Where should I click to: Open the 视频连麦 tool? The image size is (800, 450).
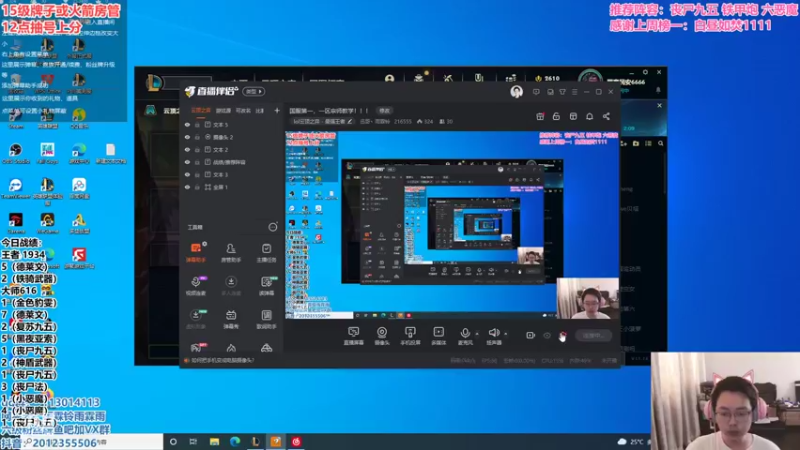[196, 286]
